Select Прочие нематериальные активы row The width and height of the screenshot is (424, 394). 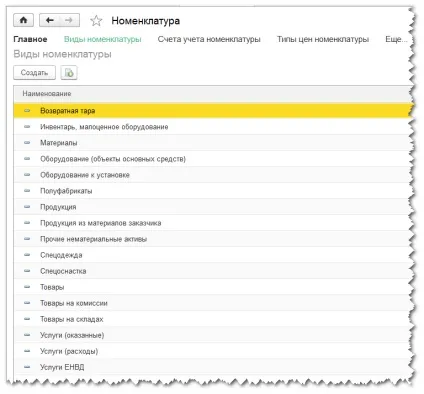coord(212,239)
